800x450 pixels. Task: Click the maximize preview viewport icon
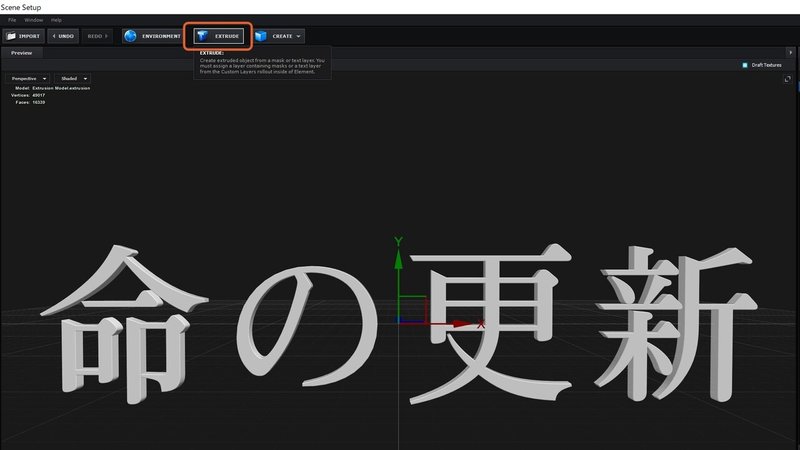(788, 79)
